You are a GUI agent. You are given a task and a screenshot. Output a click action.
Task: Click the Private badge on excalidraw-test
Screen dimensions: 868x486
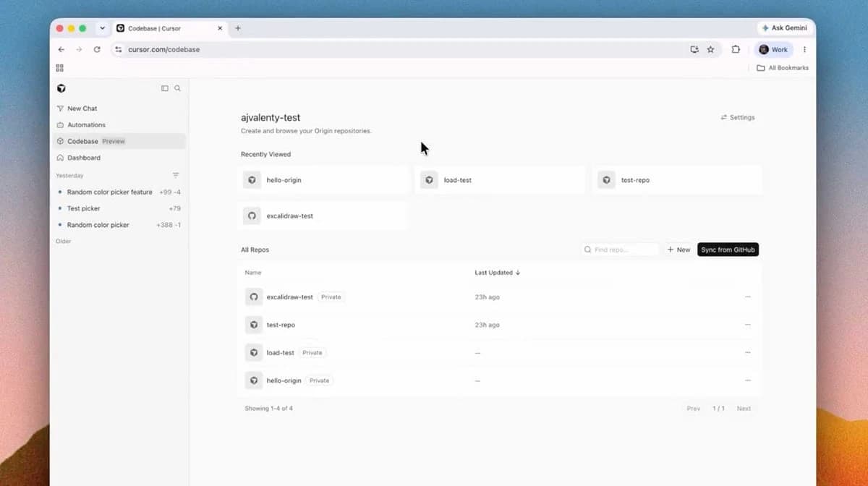coord(331,297)
